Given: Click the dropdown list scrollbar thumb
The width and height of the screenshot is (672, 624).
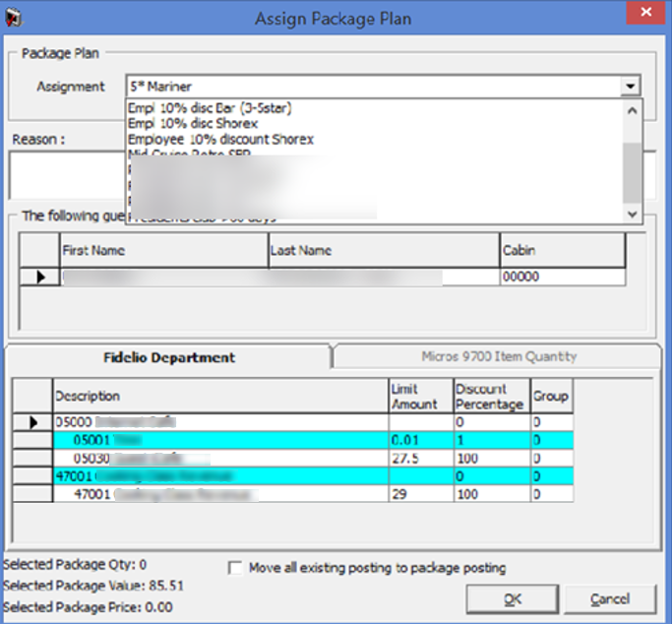Looking at the screenshot, I should point(632,172).
